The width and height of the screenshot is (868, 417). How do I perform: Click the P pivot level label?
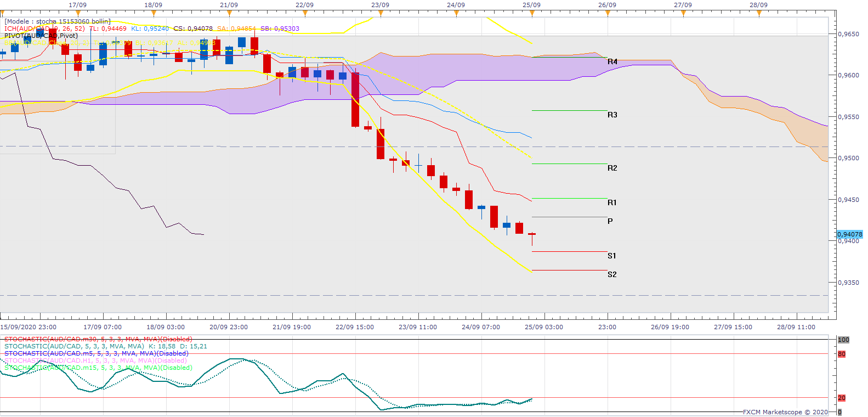pos(610,221)
